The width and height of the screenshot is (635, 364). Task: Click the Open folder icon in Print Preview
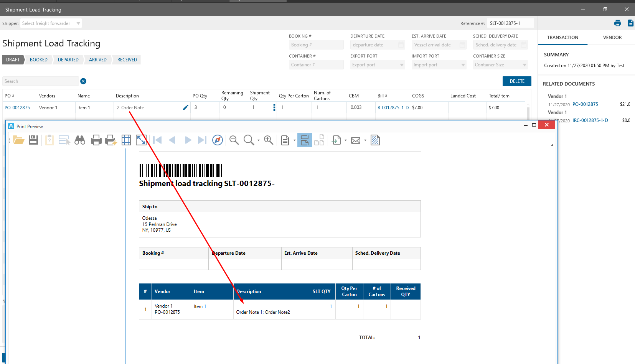tap(18, 140)
